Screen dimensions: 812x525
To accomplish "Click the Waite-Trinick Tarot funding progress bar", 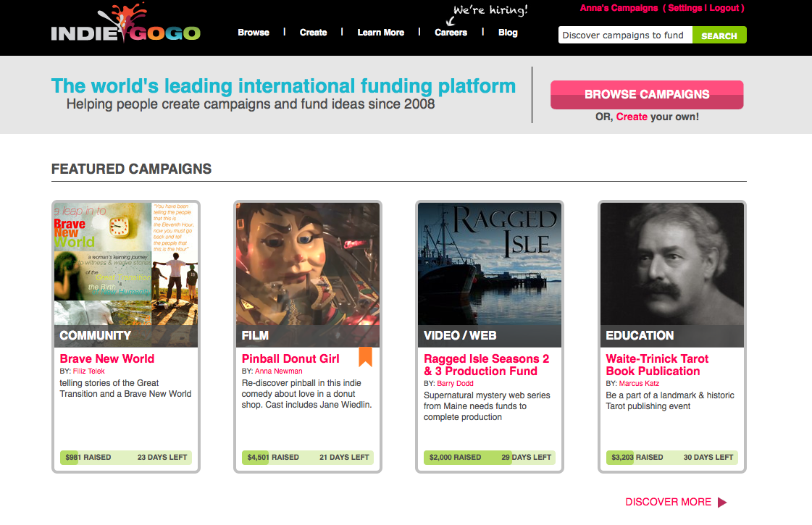I will point(671,458).
